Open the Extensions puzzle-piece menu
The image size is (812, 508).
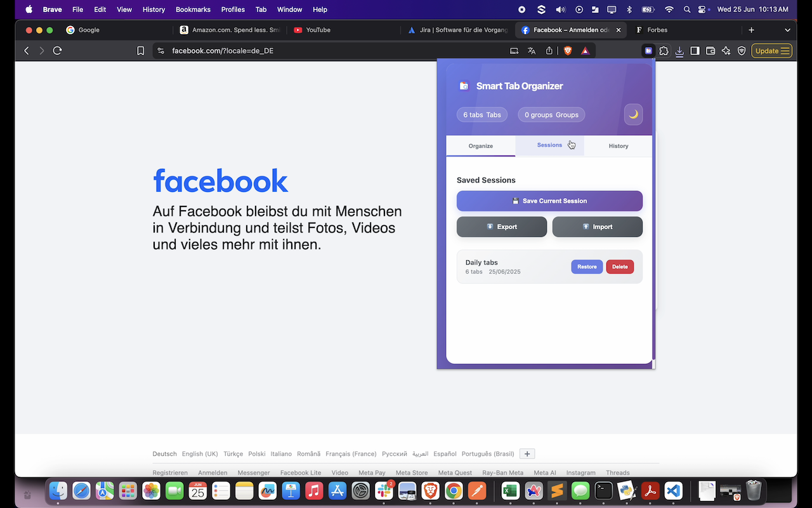[x=664, y=51]
